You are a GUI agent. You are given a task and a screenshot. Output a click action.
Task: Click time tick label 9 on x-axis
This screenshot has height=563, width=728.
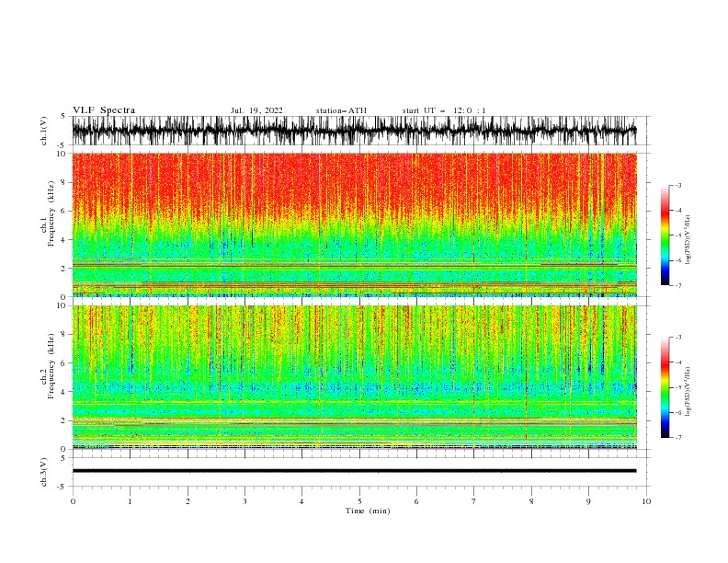pyautogui.click(x=588, y=501)
